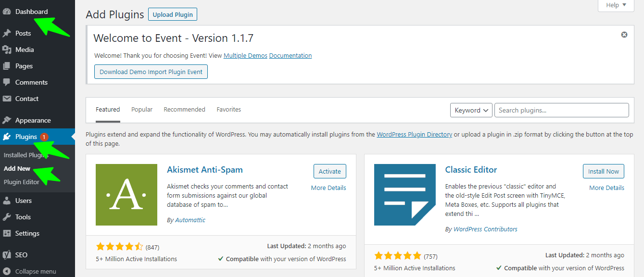Open the Pages icon in sidebar
Image resolution: width=644 pixels, height=277 pixels.
click(x=7, y=66)
